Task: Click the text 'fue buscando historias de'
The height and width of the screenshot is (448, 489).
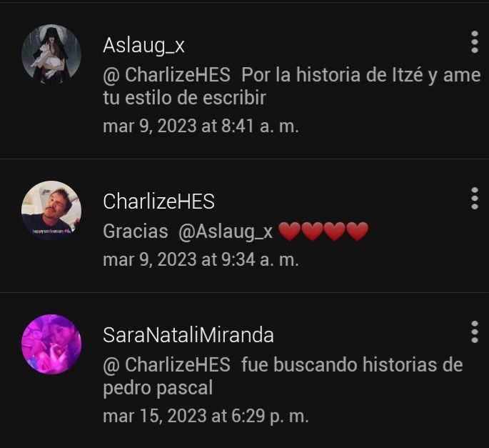Action: click(x=352, y=364)
